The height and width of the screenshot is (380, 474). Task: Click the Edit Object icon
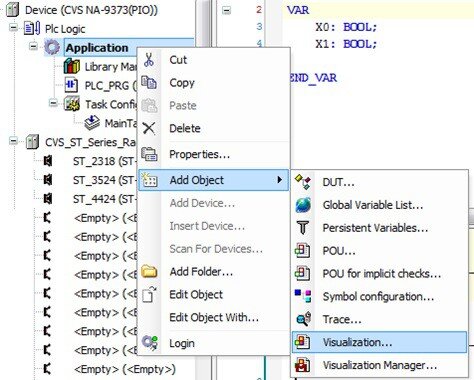[149, 294]
